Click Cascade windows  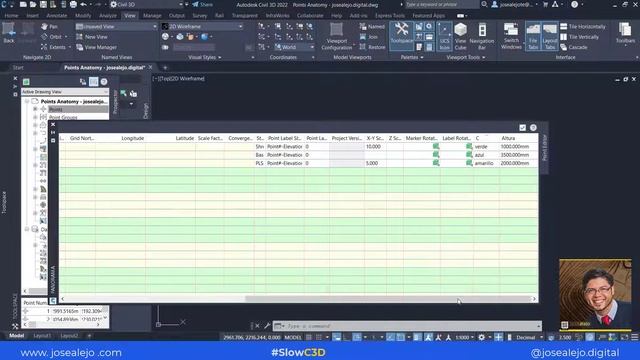574,47
